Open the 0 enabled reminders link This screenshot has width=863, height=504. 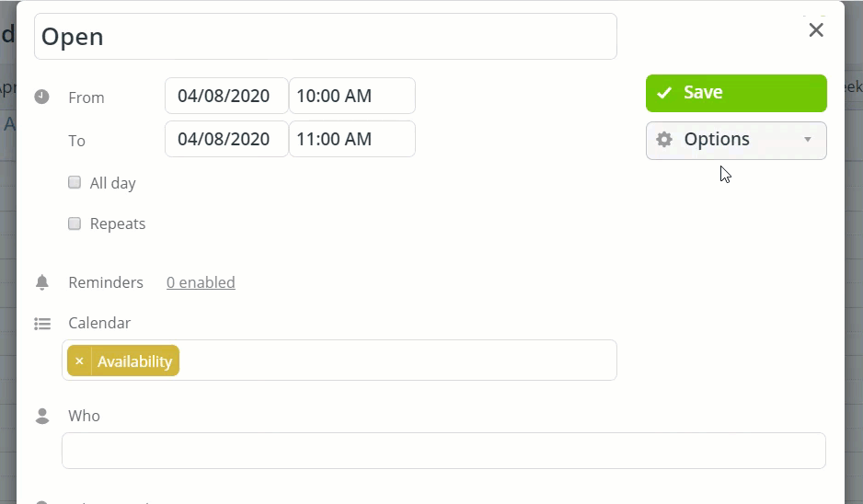(x=201, y=282)
